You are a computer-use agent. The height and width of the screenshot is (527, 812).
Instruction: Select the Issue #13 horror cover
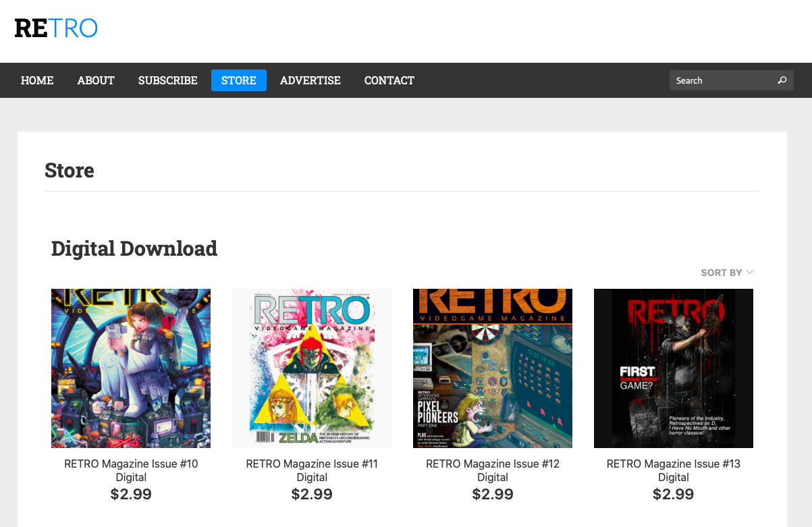pos(674,368)
